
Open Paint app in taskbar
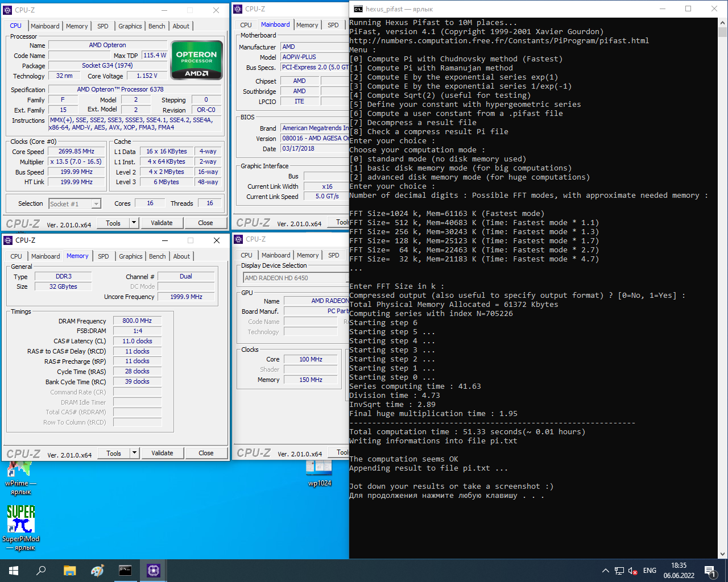(97, 571)
